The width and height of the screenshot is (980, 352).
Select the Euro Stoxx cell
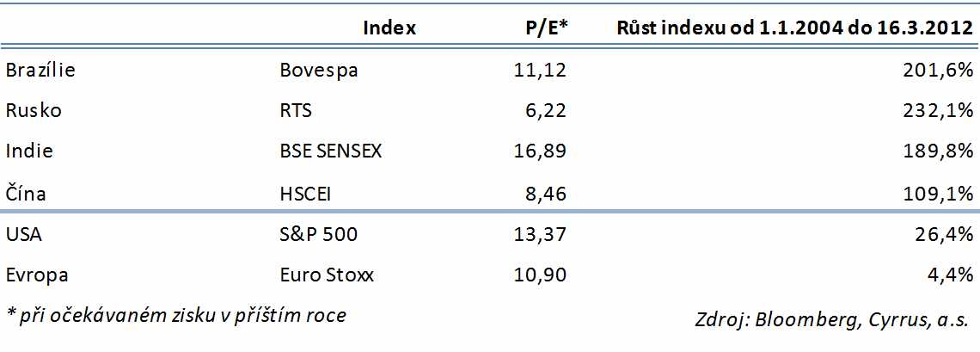coord(327,275)
